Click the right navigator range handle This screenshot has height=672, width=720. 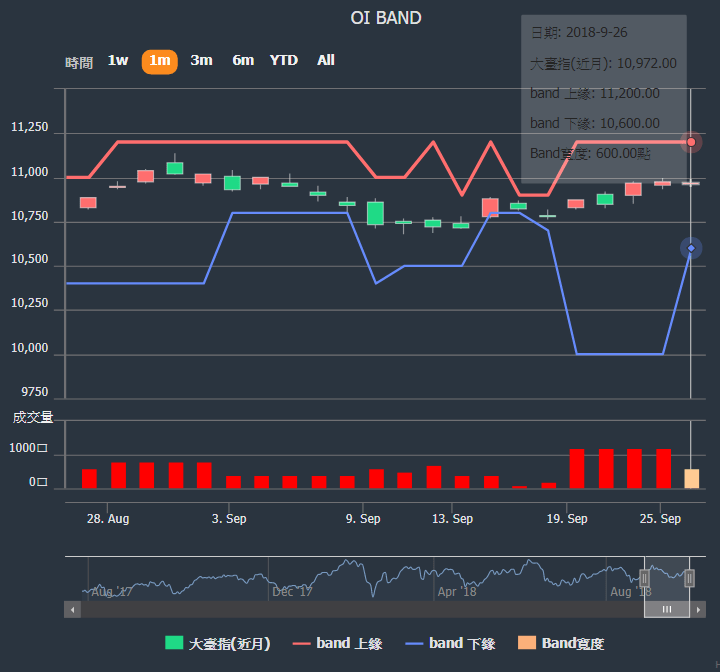click(689, 578)
